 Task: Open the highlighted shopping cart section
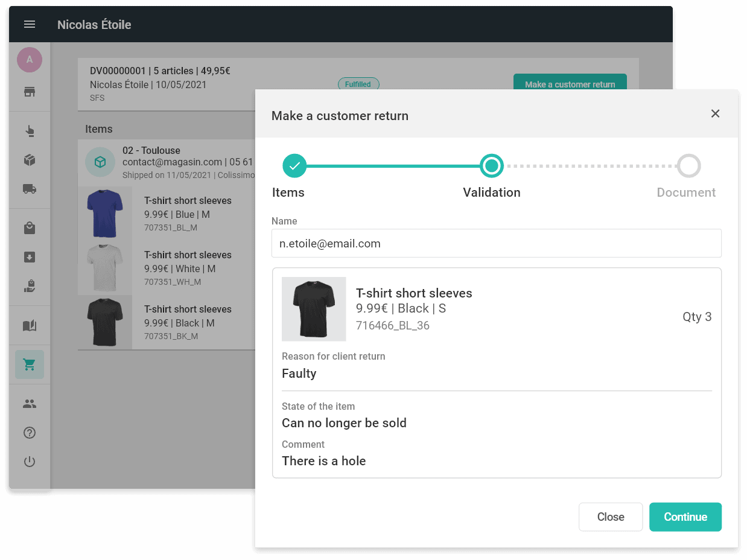click(30, 364)
